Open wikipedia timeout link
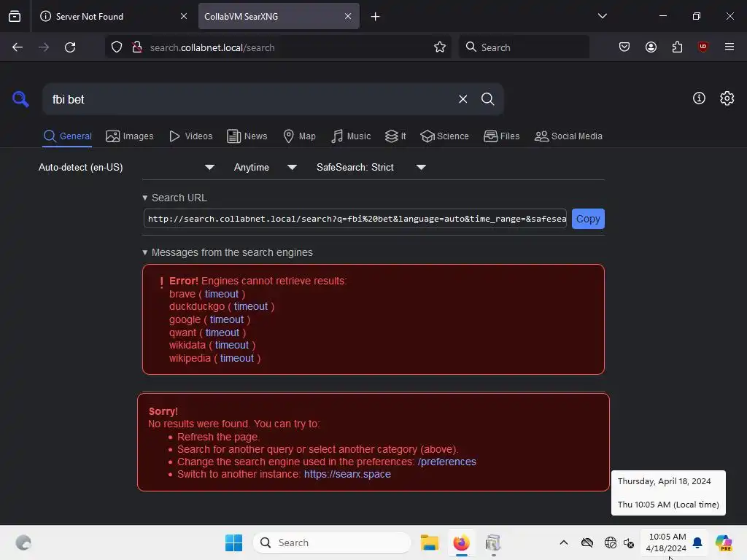 click(x=237, y=358)
